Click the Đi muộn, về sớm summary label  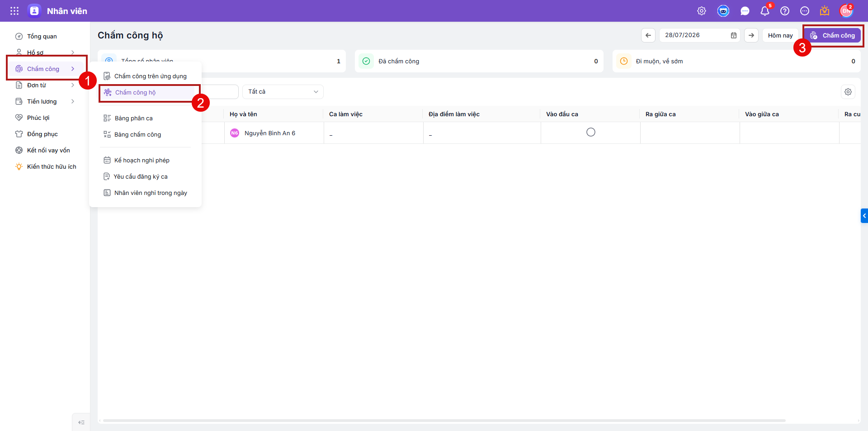[659, 61]
